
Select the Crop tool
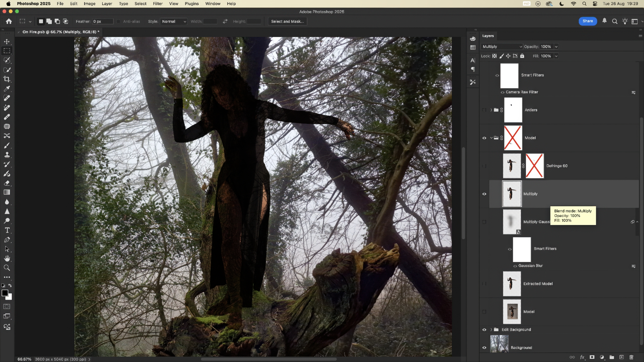(x=7, y=79)
